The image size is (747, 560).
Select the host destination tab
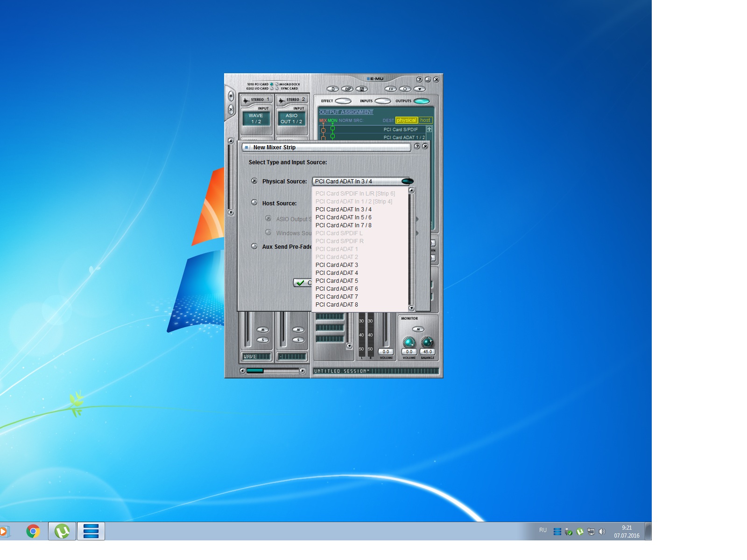tap(425, 120)
